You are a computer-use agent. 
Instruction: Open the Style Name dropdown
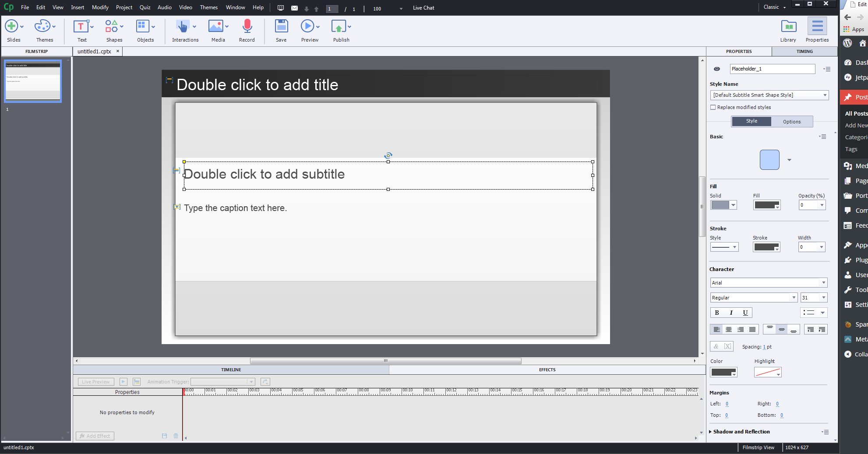[x=769, y=95]
